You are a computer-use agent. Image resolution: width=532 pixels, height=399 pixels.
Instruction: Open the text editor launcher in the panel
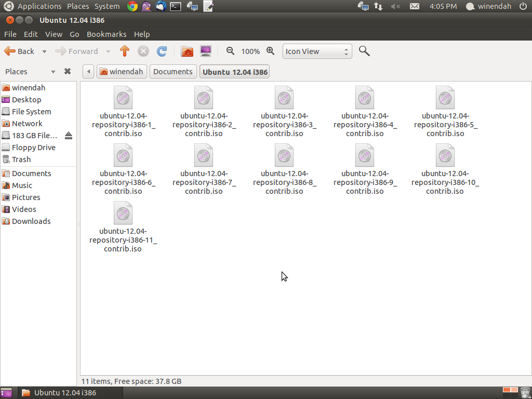coord(208,6)
